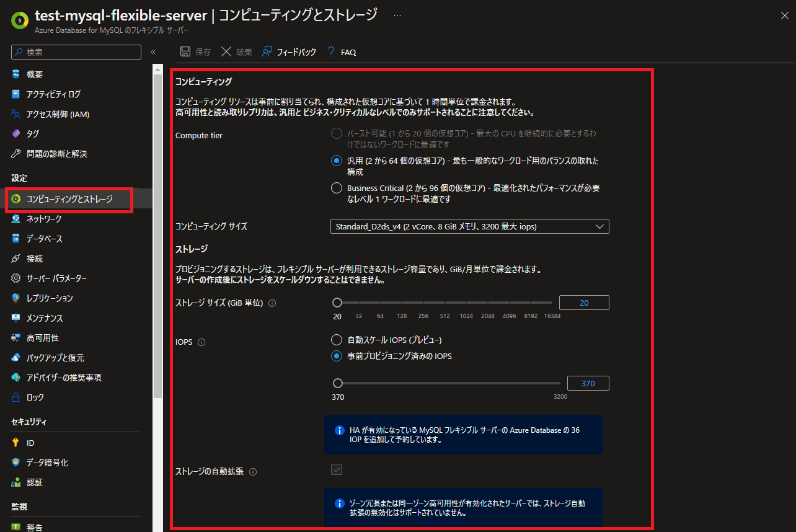Click the アドバイザーの推奨事項 icon
Image resolution: width=796 pixels, height=532 pixels.
point(16,378)
